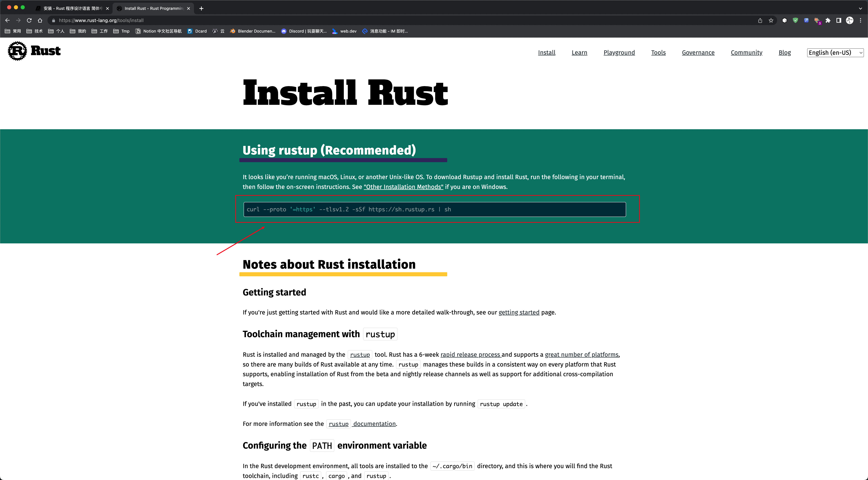Open the green shield adblock extension

pyautogui.click(x=795, y=20)
